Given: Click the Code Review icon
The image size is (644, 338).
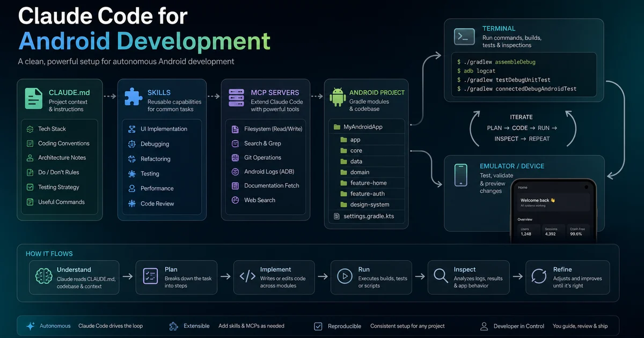Looking at the screenshot, I should tap(131, 203).
